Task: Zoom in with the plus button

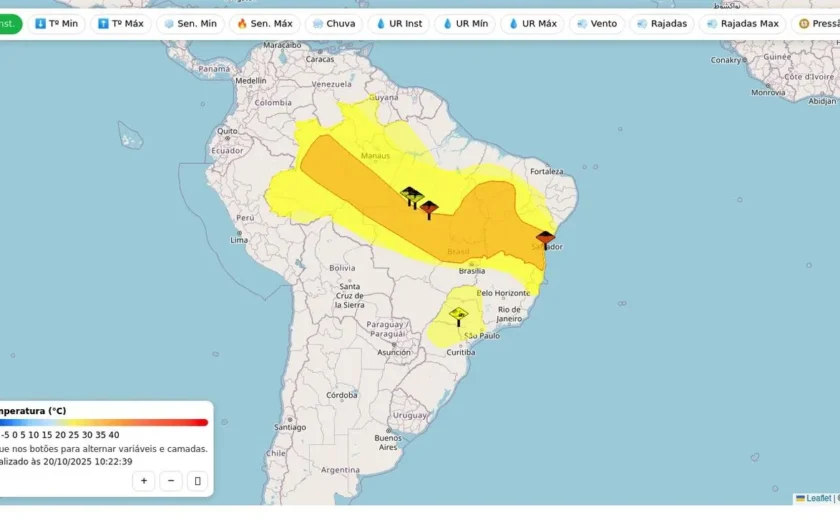Action: pyautogui.click(x=144, y=481)
